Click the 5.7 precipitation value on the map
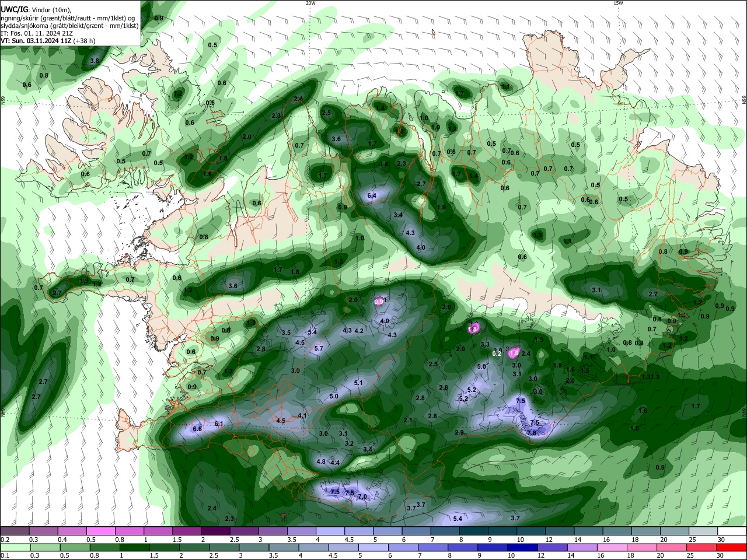Viewport: 747px width, 560px height. click(319, 348)
